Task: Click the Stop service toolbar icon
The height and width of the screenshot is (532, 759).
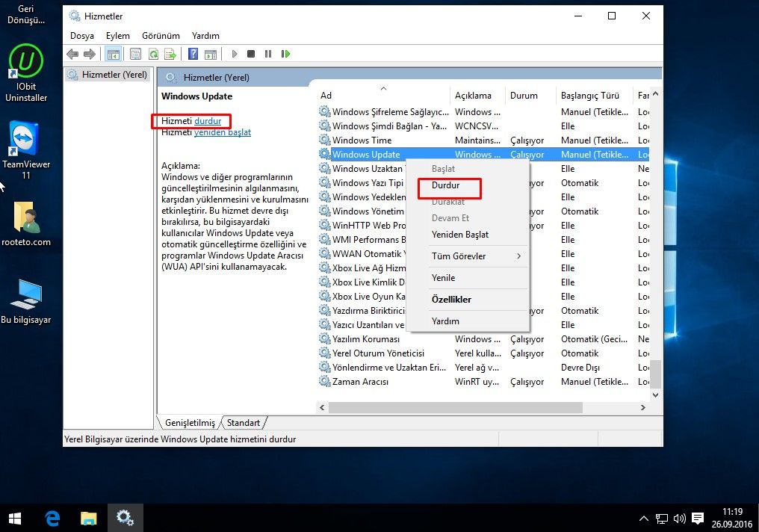Action: (251, 54)
